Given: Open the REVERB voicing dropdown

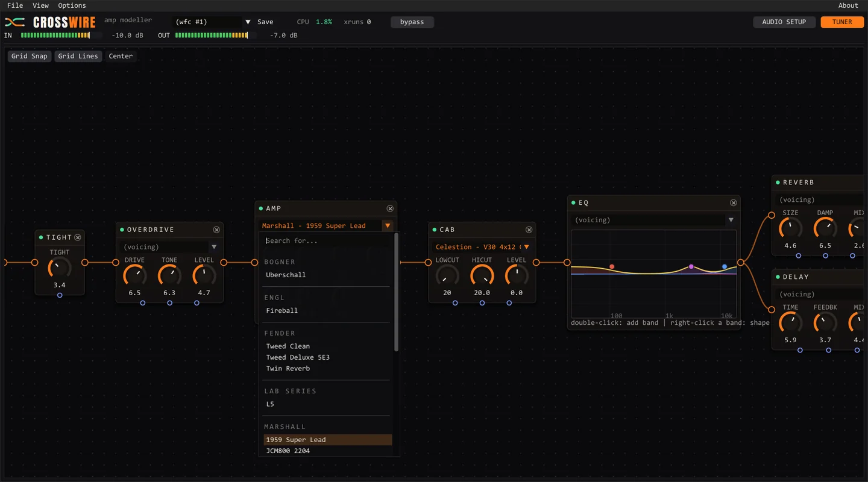Looking at the screenshot, I should [820, 200].
